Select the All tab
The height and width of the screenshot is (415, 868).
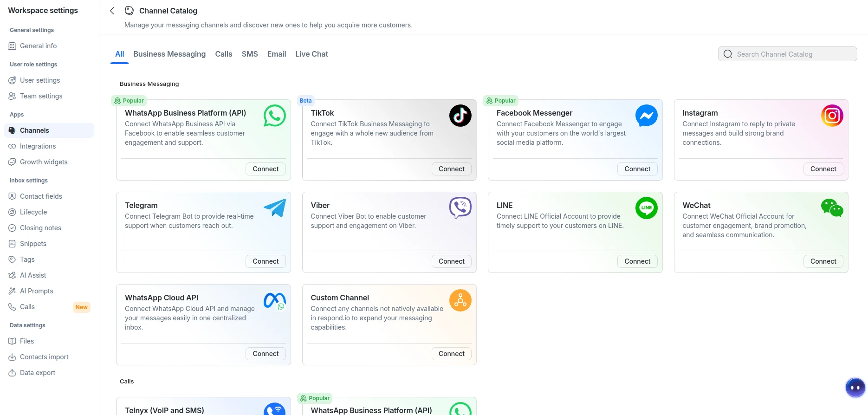pyautogui.click(x=120, y=54)
